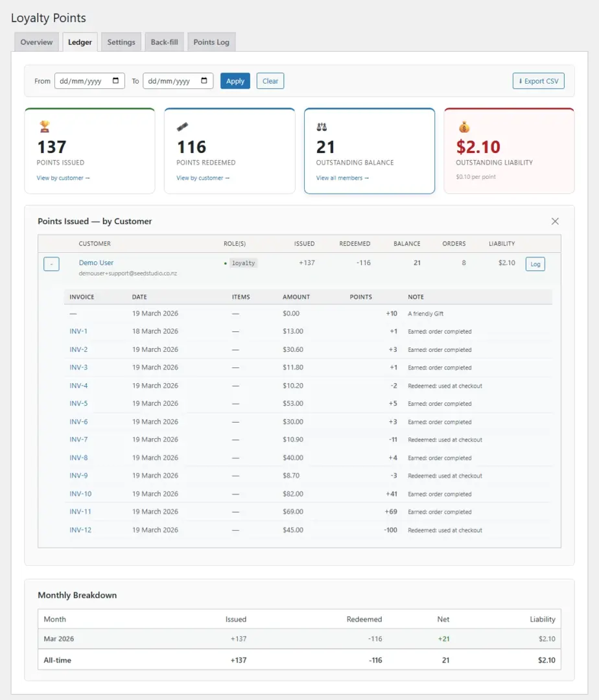Click the money bag icon on Liability card
Image resolution: width=599 pixels, height=700 pixels.
pyautogui.click(x=463, y=127)
